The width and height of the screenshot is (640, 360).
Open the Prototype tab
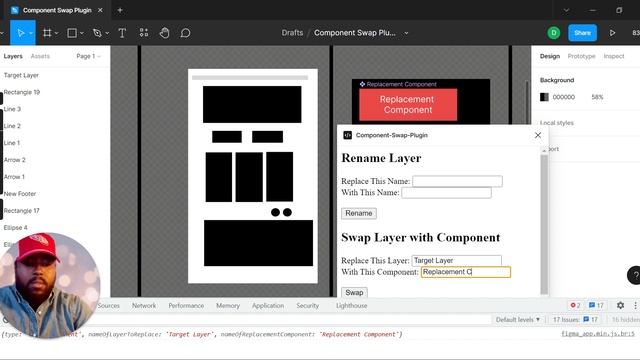coord(581,56)
